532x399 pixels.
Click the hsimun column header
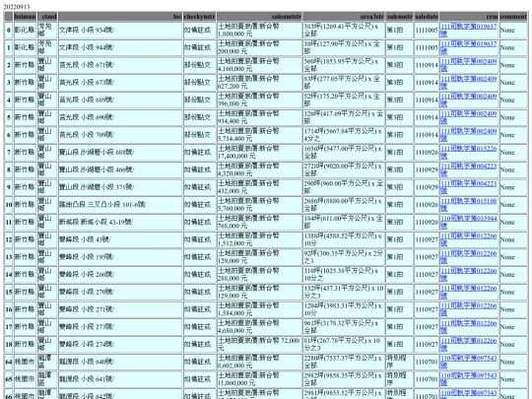pos(25,17)
